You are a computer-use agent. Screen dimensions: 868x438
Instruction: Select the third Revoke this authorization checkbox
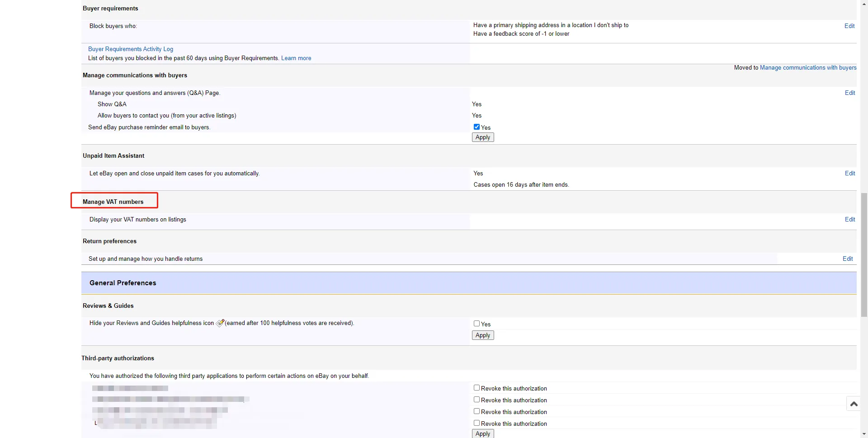[x=476, y=411]
